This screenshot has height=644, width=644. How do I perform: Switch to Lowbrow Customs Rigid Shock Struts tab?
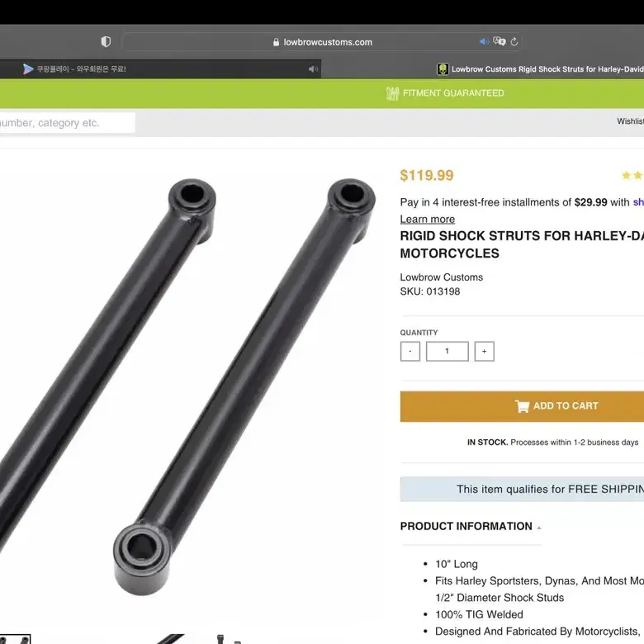pos(540,69)
